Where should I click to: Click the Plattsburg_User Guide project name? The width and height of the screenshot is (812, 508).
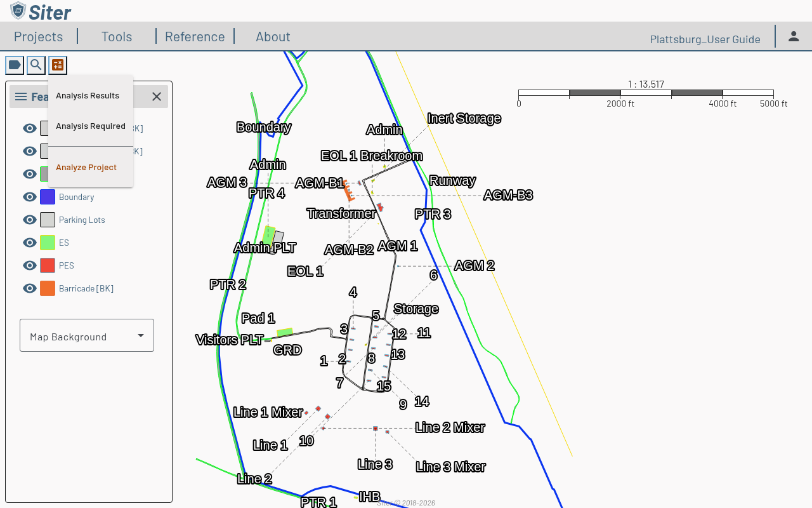point(705,39)
